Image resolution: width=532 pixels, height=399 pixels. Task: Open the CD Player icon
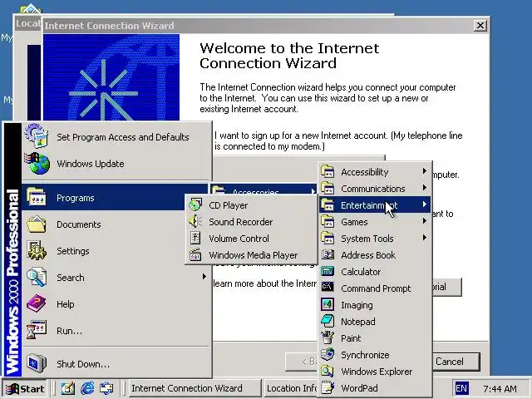tap(195, 205)
